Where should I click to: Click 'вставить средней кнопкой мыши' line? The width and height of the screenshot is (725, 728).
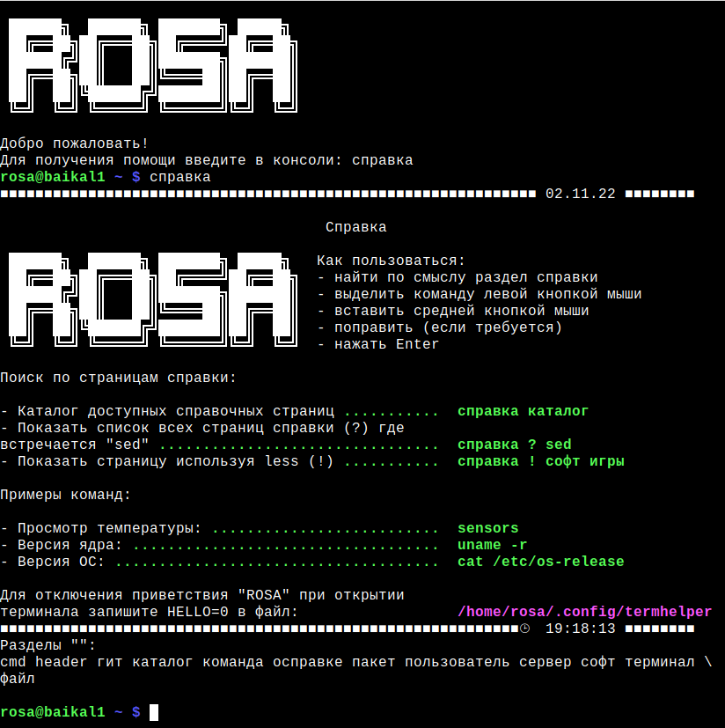pyautogui.click(x=461, y=311)
